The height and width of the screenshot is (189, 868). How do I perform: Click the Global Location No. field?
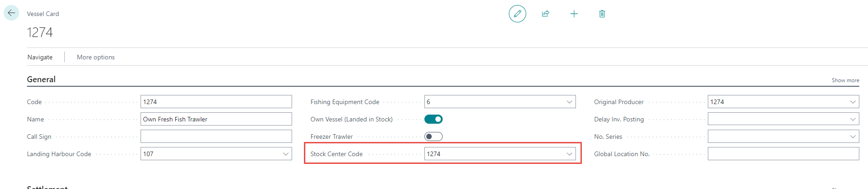[x=783, y=154]
